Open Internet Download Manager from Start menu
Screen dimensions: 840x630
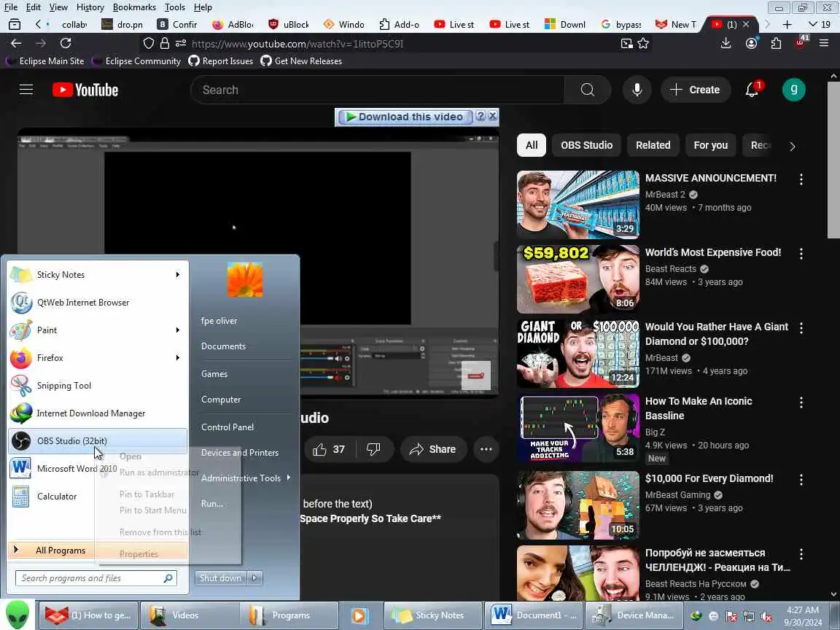(x=98, y=413)
